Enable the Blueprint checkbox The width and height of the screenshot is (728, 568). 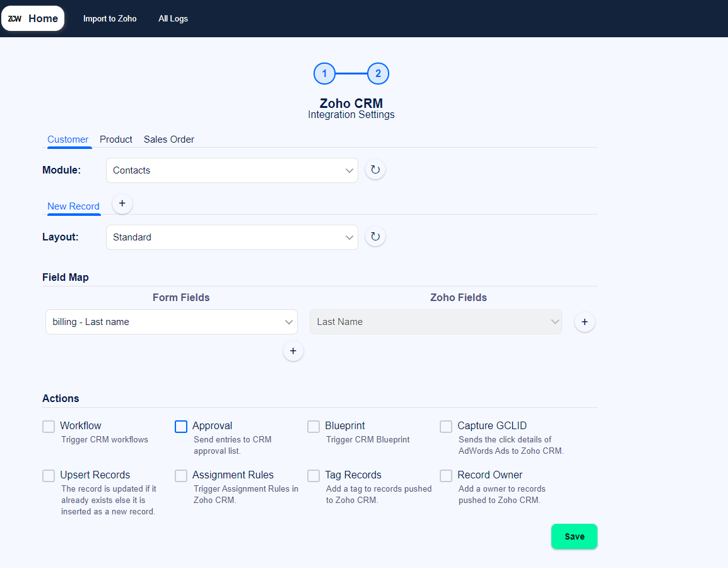(314, 427)
